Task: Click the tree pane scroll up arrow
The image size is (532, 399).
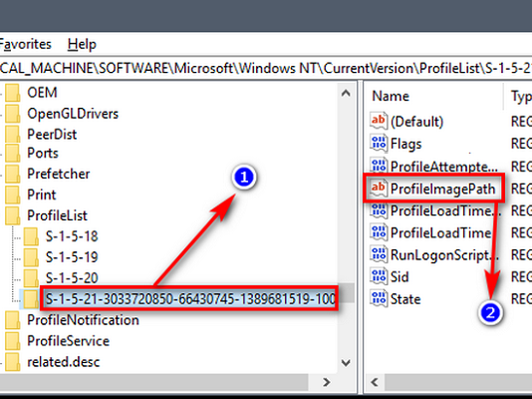Action: (x=346, y=93)
